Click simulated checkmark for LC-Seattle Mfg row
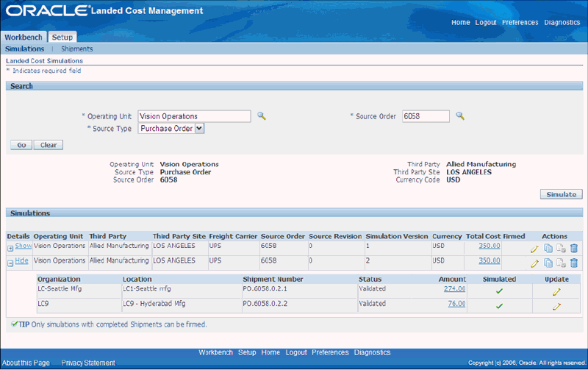588x370 pixels. pos(499,291)
